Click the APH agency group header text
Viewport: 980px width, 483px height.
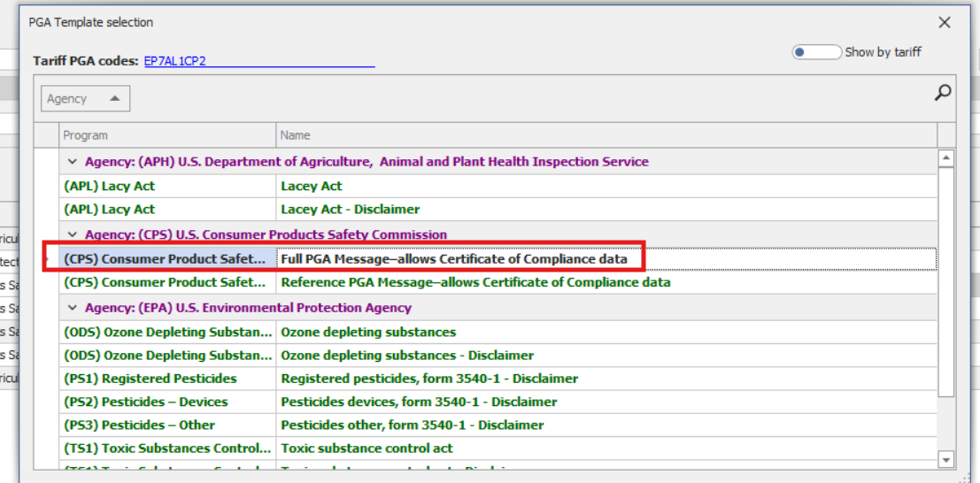click(367, 163)
